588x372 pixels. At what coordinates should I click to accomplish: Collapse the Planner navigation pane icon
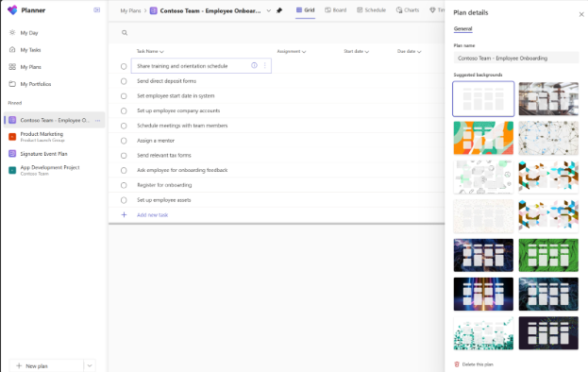pyautogui.click(x=97, y=10)
